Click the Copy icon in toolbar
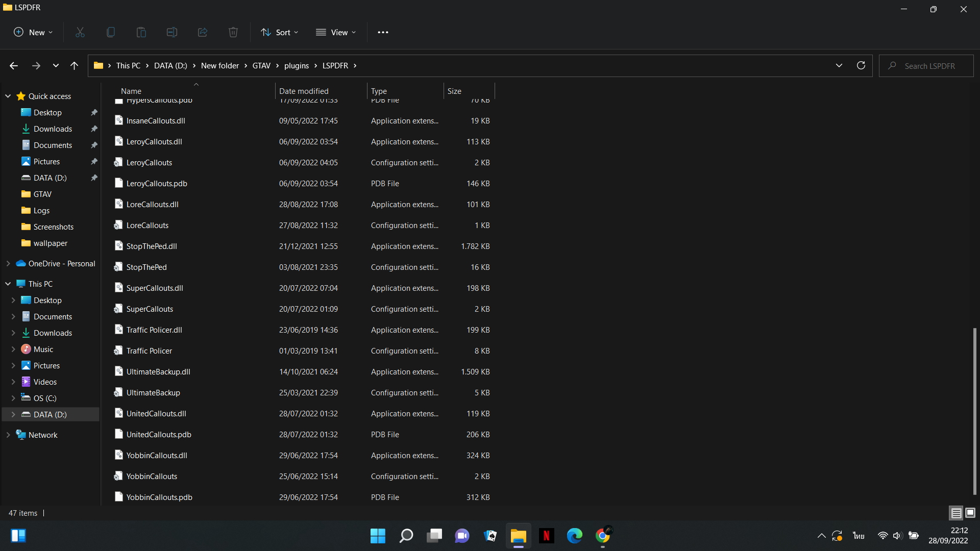 pos(111,32)
